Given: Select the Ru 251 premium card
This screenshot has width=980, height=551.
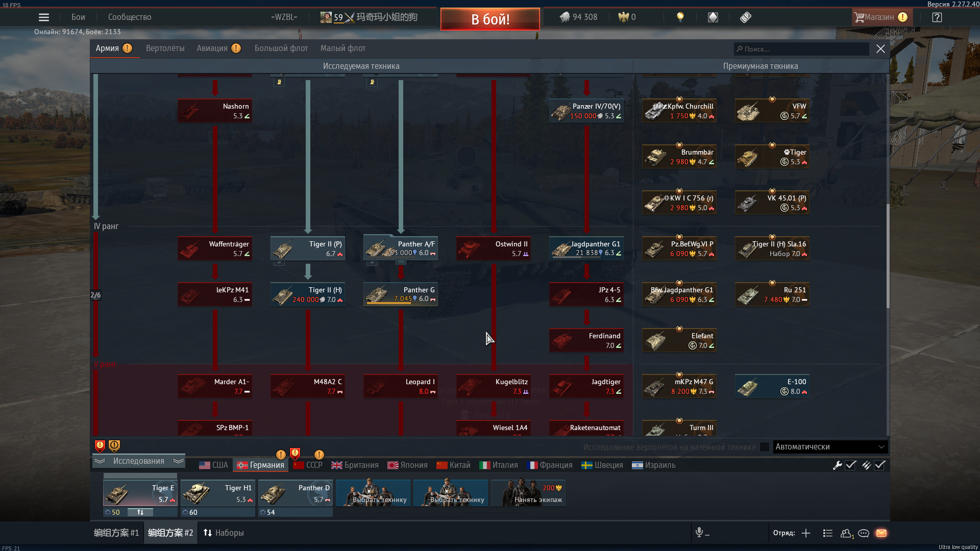Looking at the screenshot, I should 772,295.
